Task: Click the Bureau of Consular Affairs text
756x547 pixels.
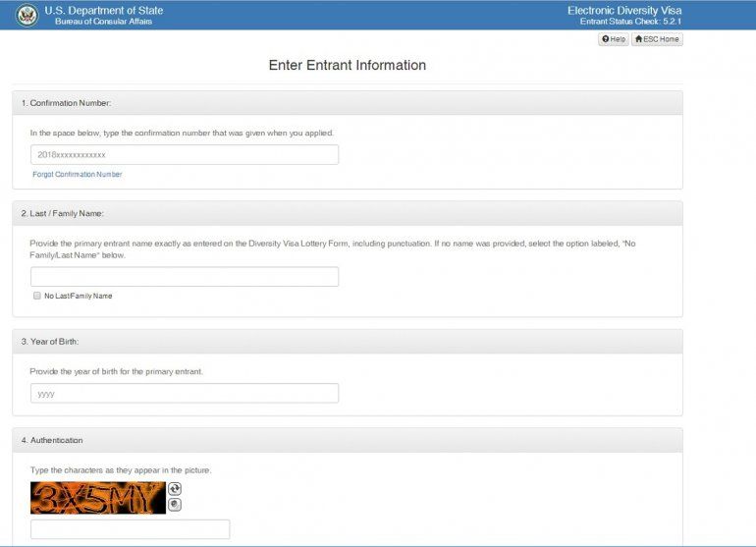Action: coord(104,22)
